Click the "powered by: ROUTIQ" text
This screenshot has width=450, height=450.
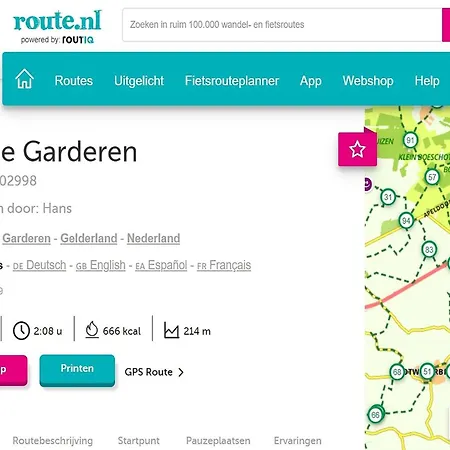[57, 40]
